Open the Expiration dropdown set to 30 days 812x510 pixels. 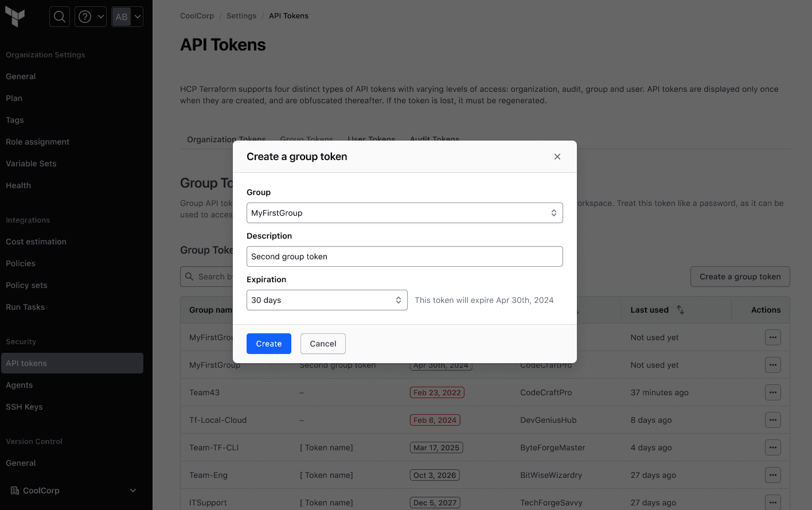(x=327, y=300)
